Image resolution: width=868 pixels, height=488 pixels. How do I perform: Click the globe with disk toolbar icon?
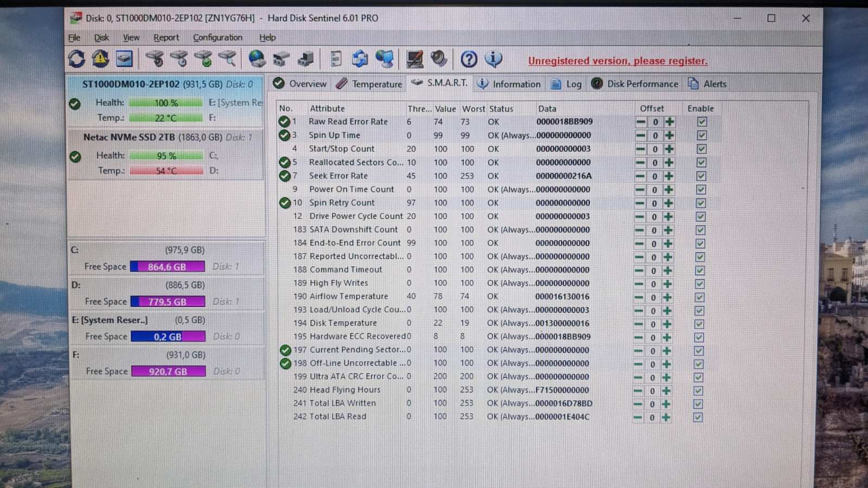click(257, 59)
